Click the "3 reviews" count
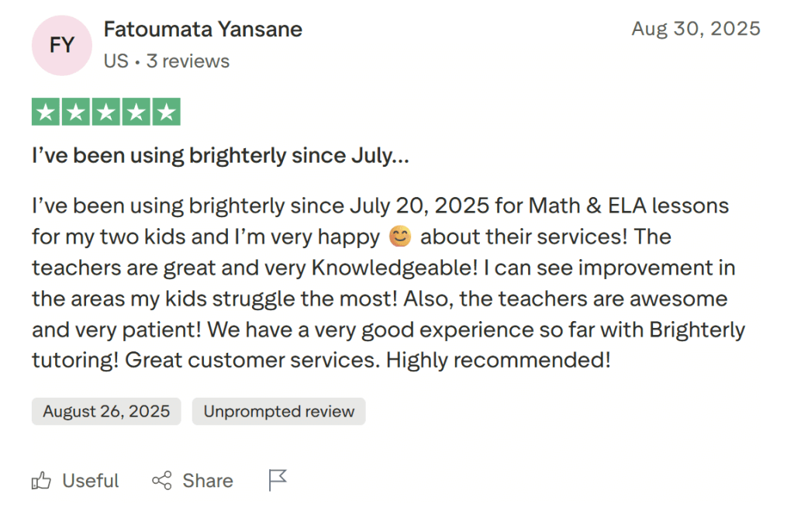This screenshot has width=794, height=532. coord(188,60)
